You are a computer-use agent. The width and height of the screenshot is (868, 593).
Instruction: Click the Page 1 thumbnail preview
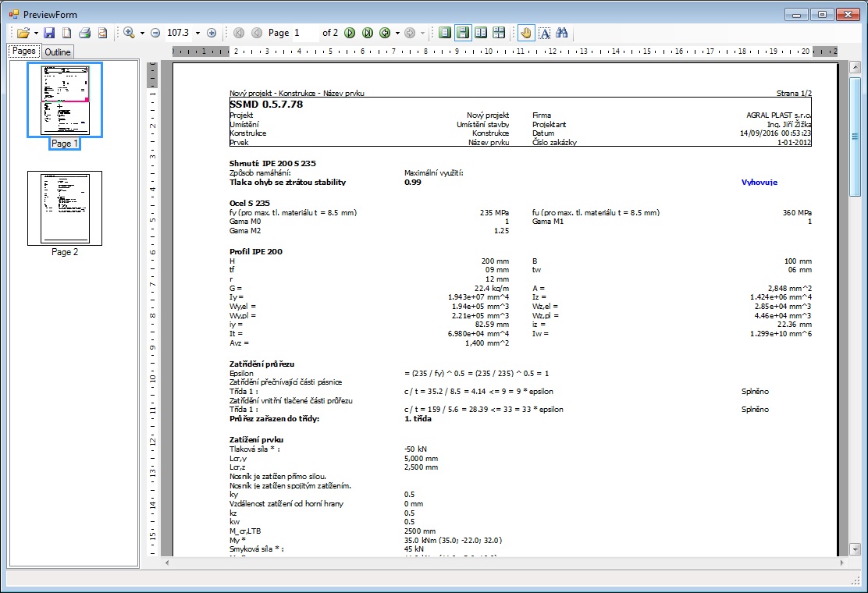[x=65, y=101]
